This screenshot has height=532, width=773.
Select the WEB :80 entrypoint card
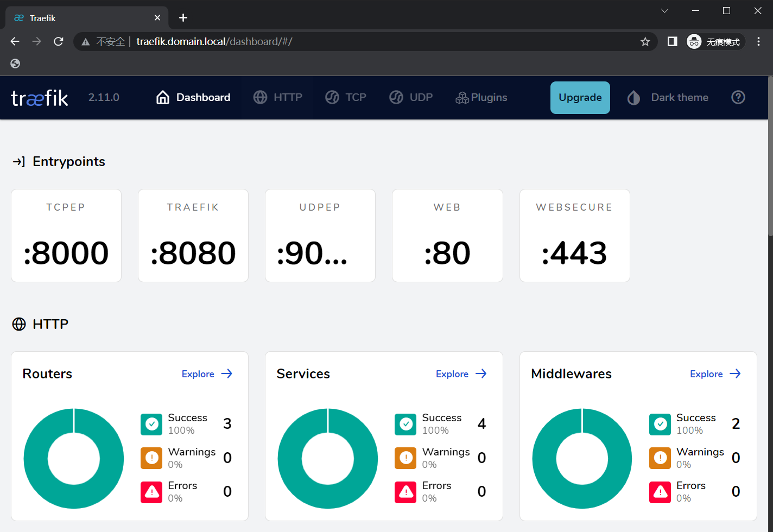pyautogui.click(x=447, y=236)
